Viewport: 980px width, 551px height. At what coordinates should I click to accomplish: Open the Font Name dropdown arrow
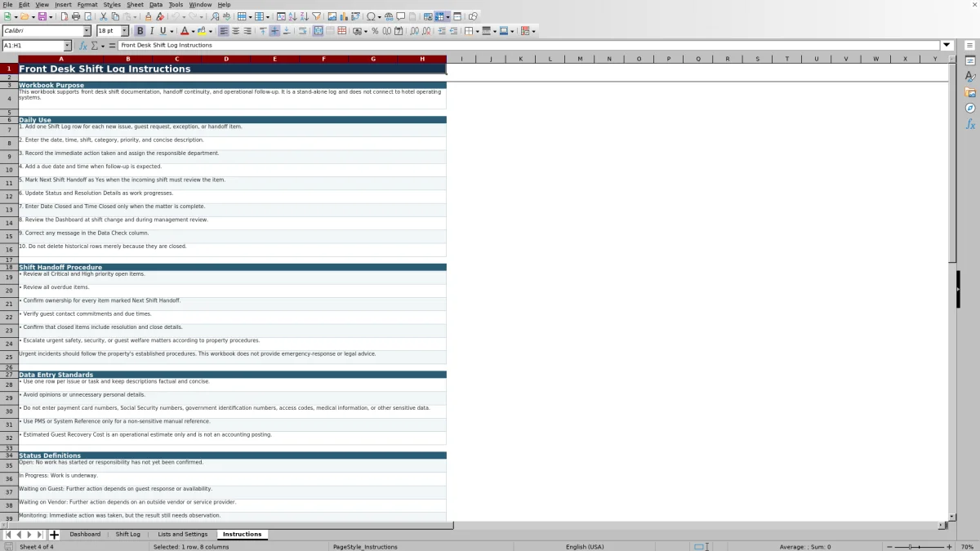(87, 31)
